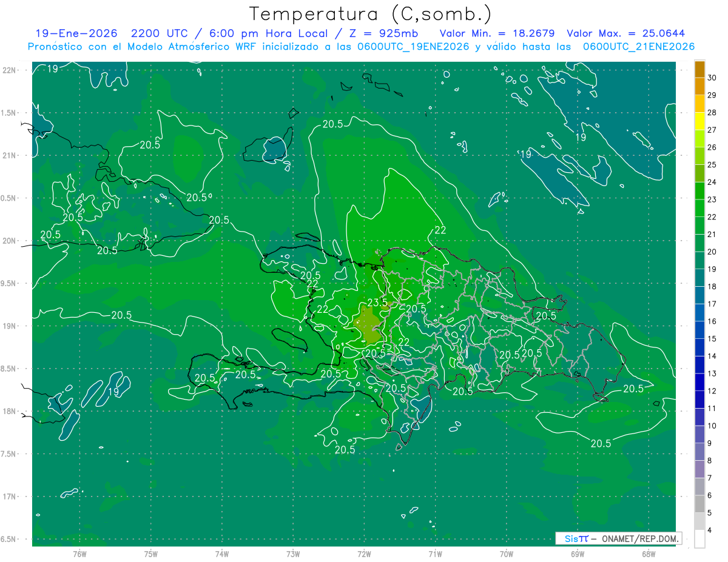728x562 pixels.
Task: Click the title 'Temperatura (C,somb.)'
Action: click(370, 14)
